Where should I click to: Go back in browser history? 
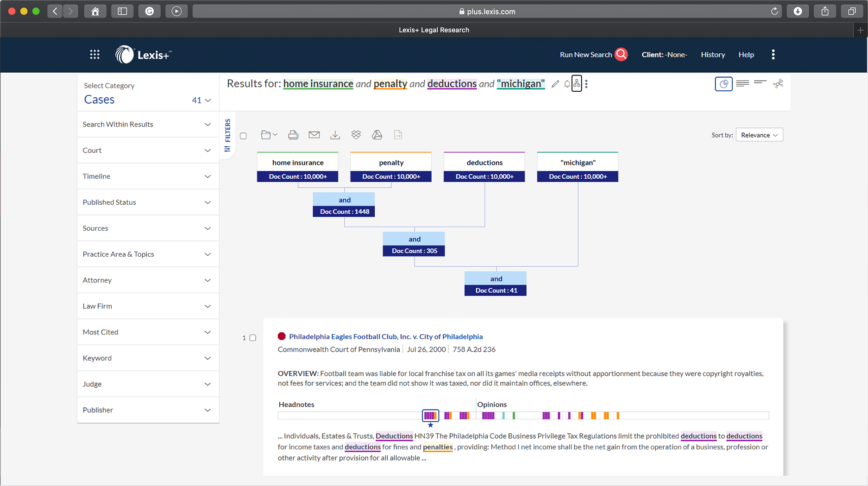click(55, 11)
